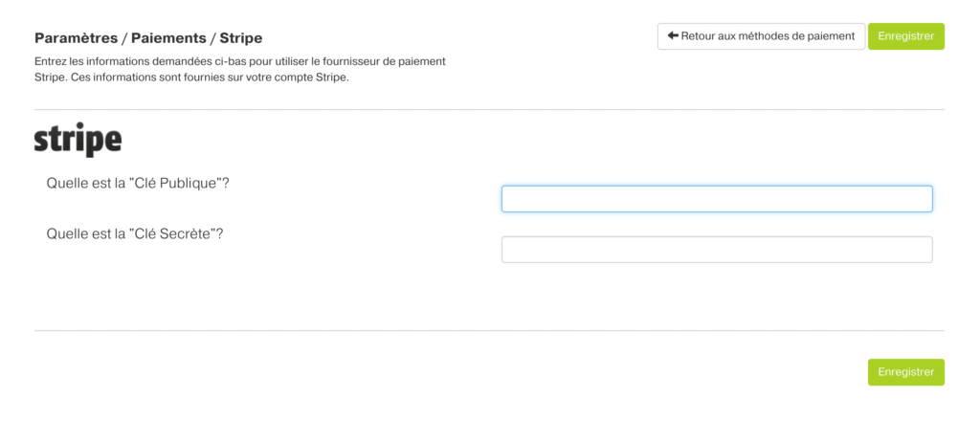This screenshot has height=442, width=980.
Task: Click the top Enregistrer button
Action: tap(905, 36)
